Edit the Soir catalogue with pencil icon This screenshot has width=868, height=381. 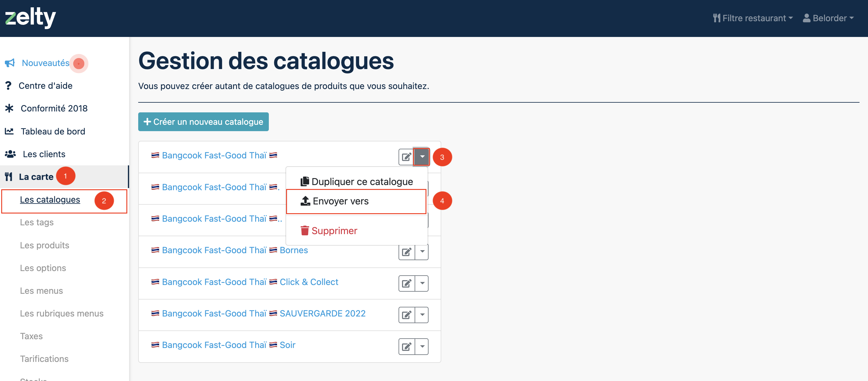coord(406,346)
